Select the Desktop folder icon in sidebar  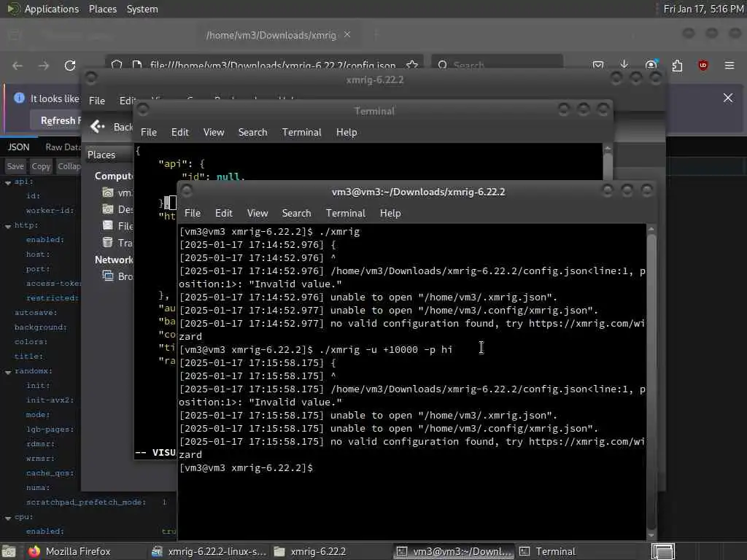pyautogui.click(x=108, y=209)
